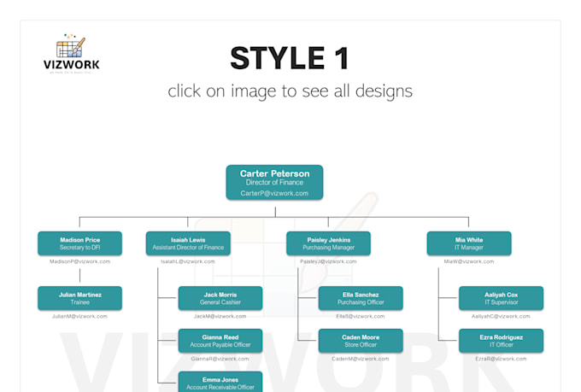581x392 pixels.
Task: Click the MiaW@vizwork.com email
Action: click(469, 261)
